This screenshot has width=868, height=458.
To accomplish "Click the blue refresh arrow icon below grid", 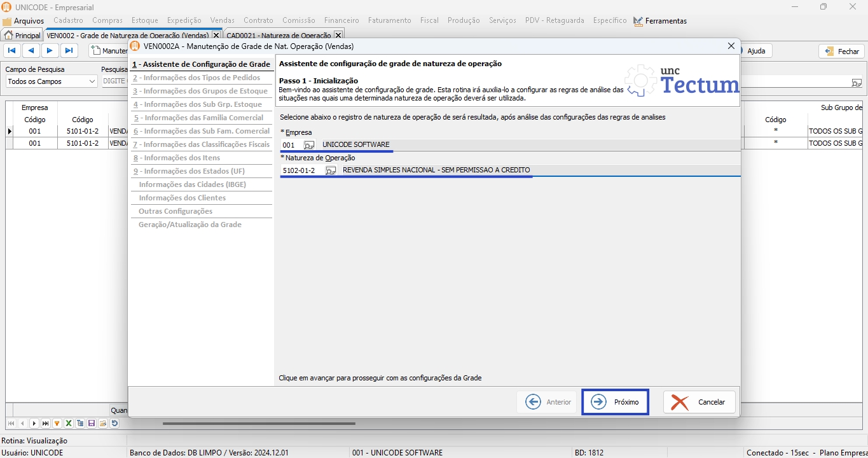I will point(114,424).
